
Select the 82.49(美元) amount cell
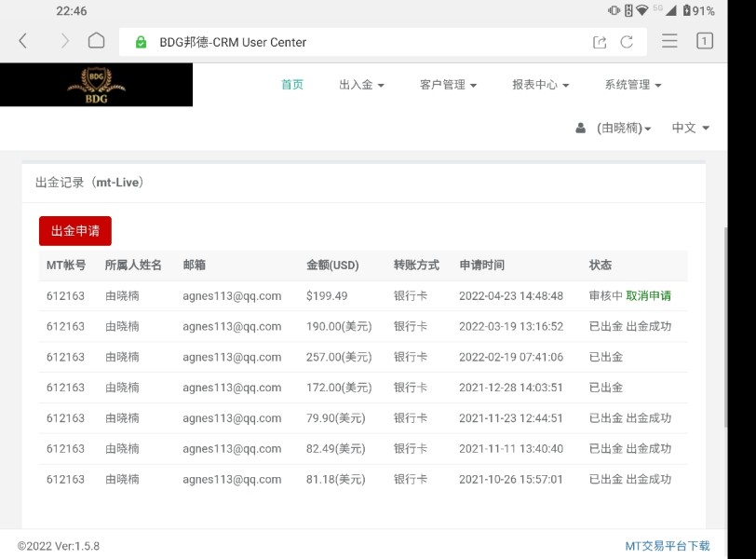[x=335, y=448]
